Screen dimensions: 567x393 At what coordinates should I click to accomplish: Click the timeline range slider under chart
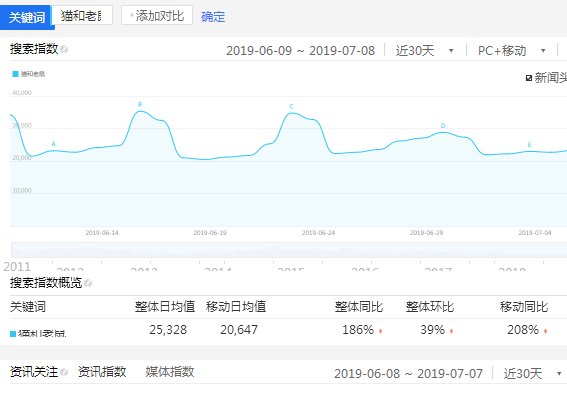coord(289,250)
